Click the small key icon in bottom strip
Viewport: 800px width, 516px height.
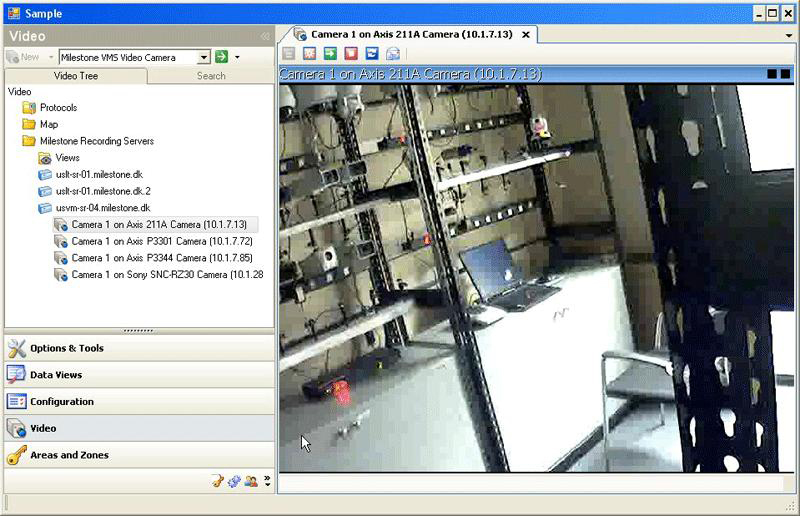217,481
